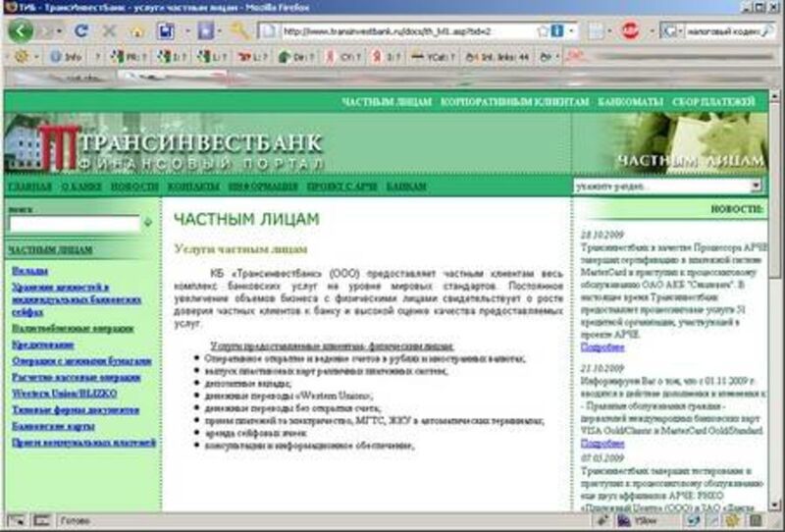Click the Info button on the SEO toolbar
This screenshot has height=532, width=785.
pyautogui.click(x=66, y=57)
